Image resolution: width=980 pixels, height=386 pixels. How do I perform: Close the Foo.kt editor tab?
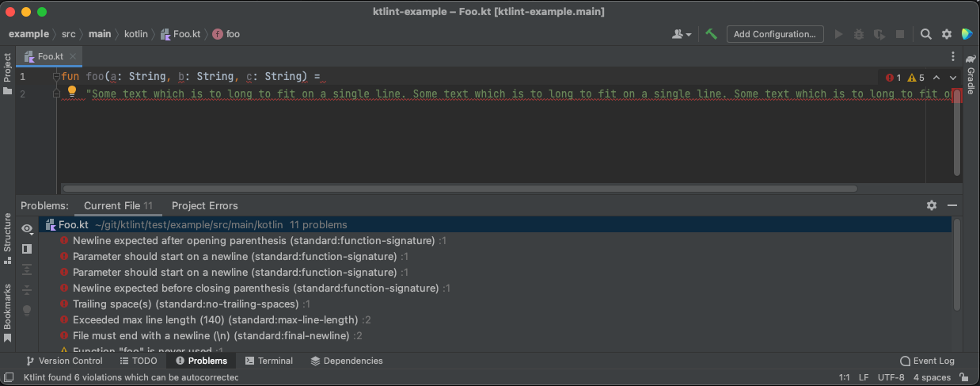[x=72, y=56]
